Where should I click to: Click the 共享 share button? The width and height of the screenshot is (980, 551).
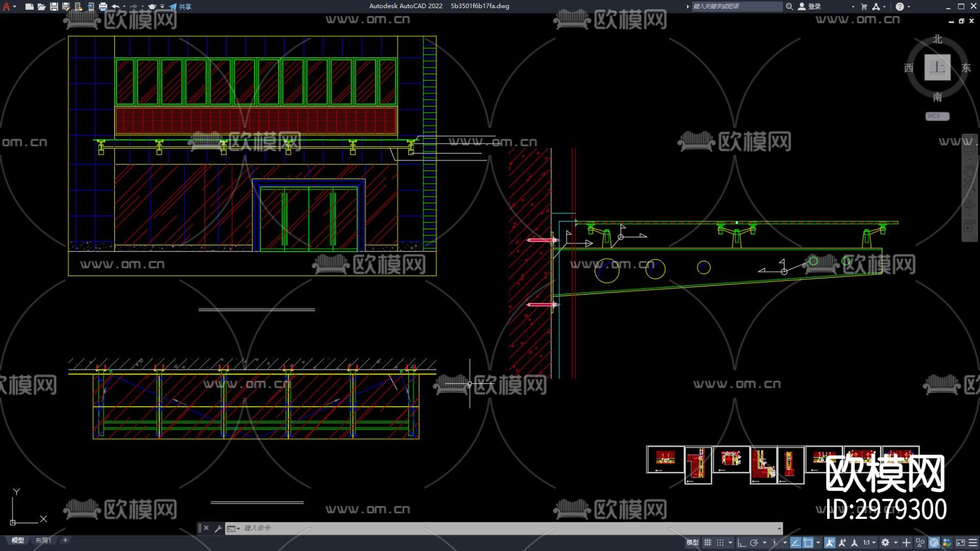[181, 7]
